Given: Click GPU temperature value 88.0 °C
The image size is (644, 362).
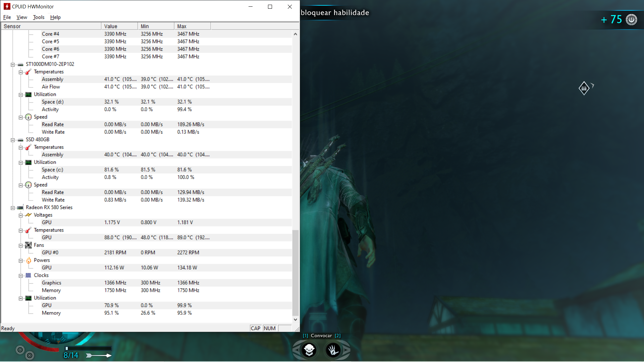Looking at the screenshot, I should tap(120, 238).
